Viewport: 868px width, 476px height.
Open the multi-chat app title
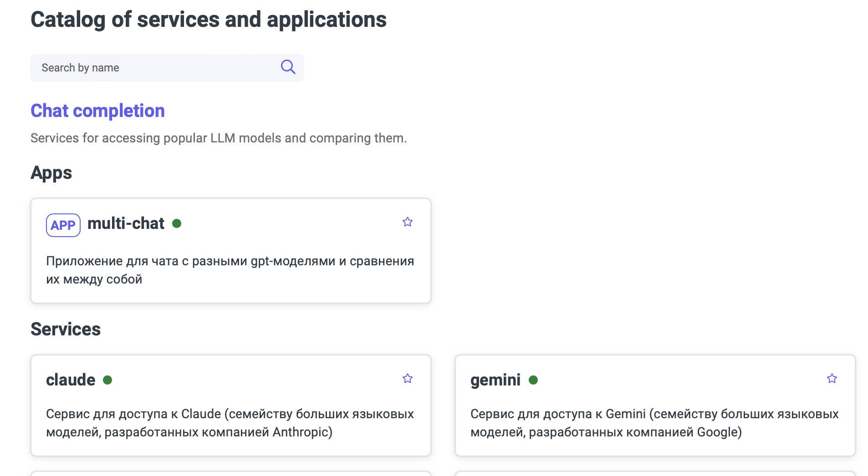coord(126,223)
